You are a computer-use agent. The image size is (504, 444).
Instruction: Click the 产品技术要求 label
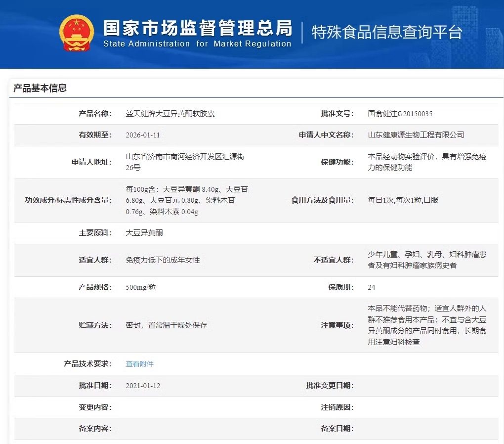pos(88,364)
